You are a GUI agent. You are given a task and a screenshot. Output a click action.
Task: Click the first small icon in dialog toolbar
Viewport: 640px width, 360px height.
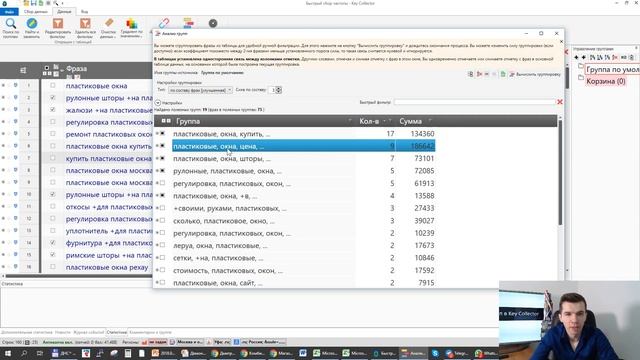[x=471, y=74]
